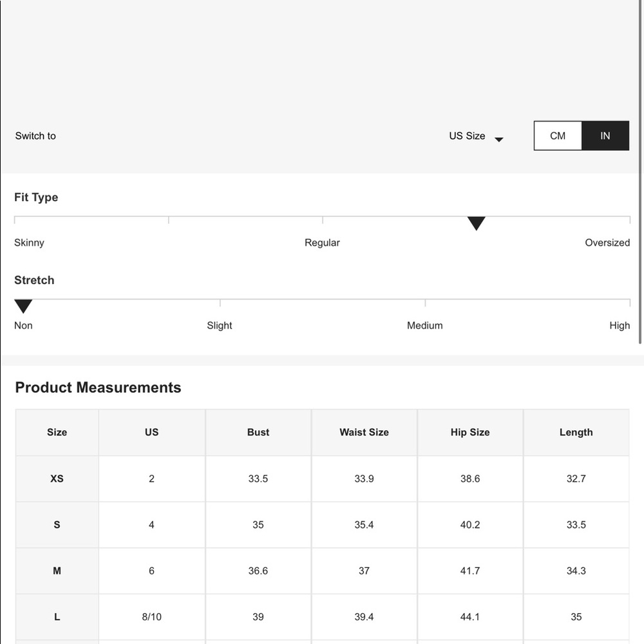
Task: Click the Skinny fit label
Action: 29,243
